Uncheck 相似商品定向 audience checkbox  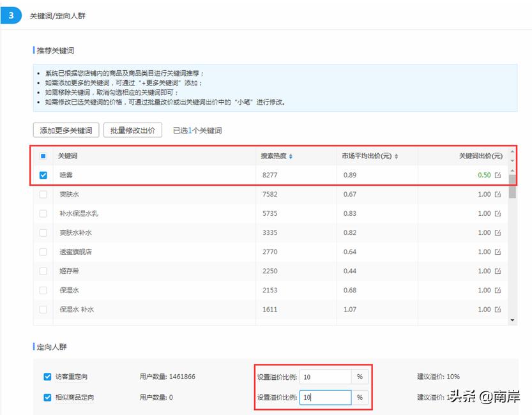47,397
